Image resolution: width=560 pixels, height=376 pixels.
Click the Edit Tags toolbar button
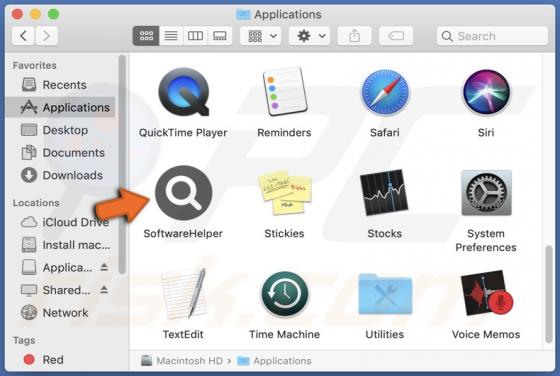point(396,36)
